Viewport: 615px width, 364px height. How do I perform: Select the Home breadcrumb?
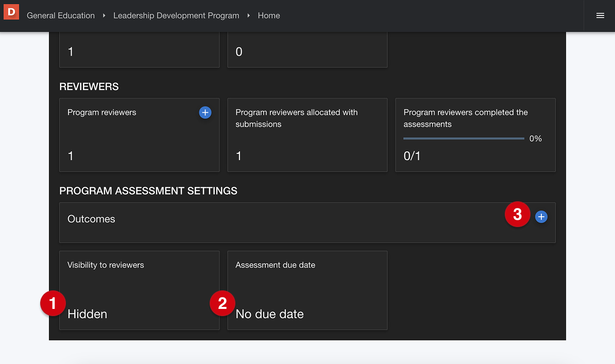click(269, 15)
